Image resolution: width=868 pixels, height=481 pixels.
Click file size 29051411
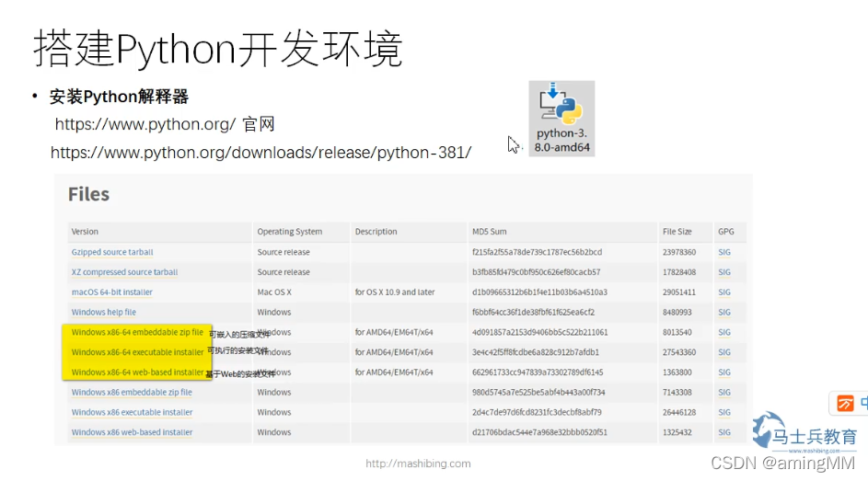679,292
